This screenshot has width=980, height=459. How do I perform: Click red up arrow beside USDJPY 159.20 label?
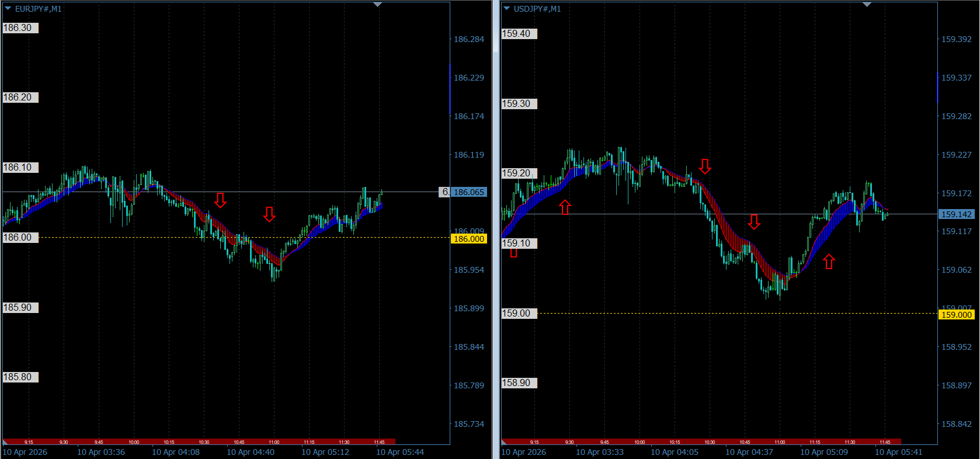[x=565, y=207]
